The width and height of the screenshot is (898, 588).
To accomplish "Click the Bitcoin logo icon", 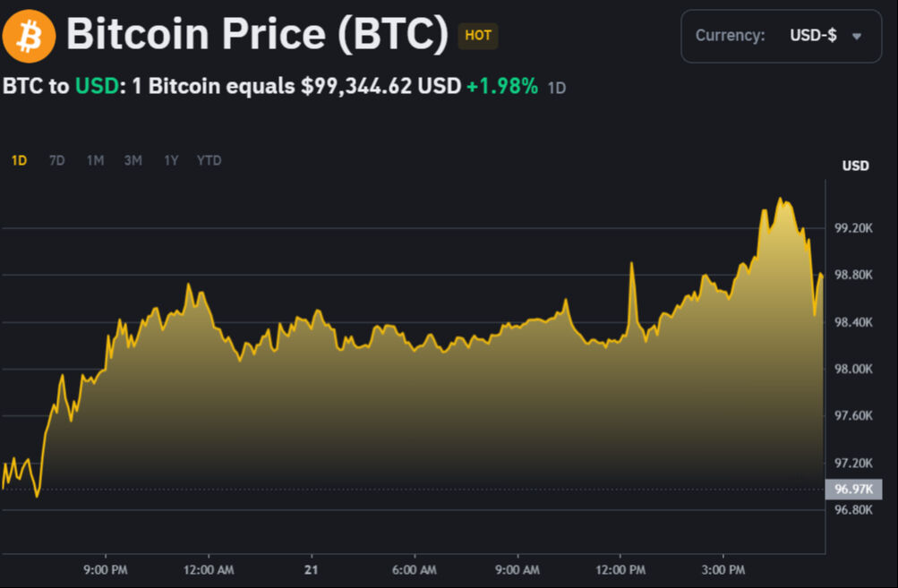I will (x=30, y=34).
